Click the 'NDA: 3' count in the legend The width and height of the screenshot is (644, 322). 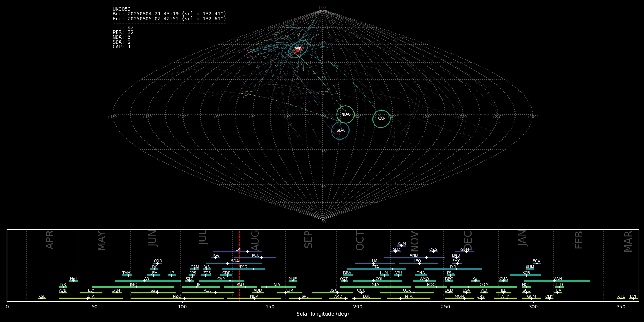click(122, 37)
